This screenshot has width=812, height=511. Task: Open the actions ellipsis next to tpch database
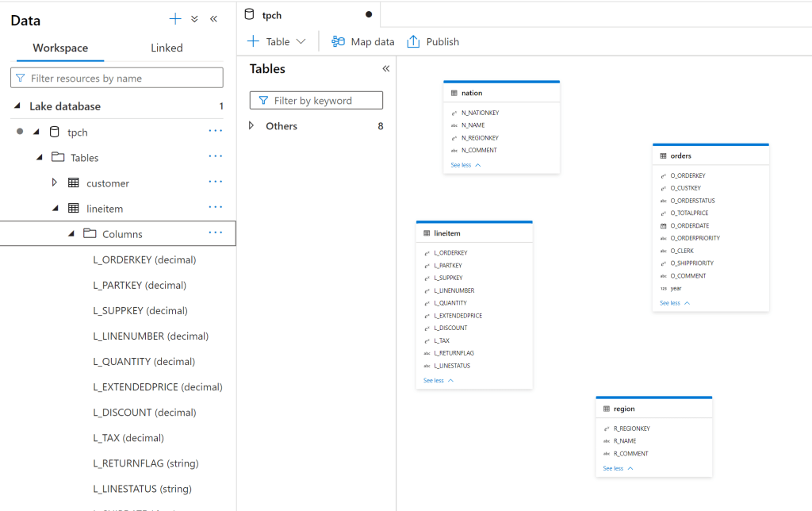click(215, 132)
